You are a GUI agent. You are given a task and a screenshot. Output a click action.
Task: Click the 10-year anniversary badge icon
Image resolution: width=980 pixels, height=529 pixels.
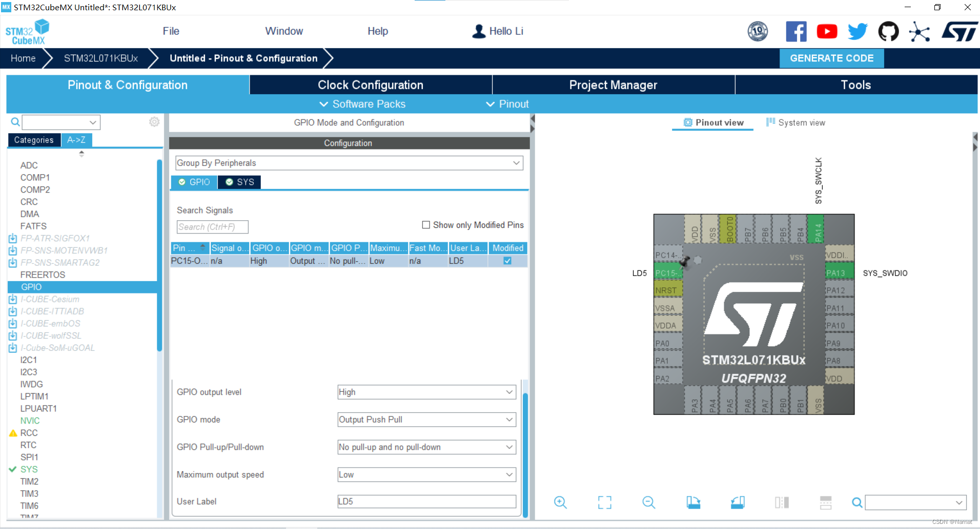click(x=758, y=32)
